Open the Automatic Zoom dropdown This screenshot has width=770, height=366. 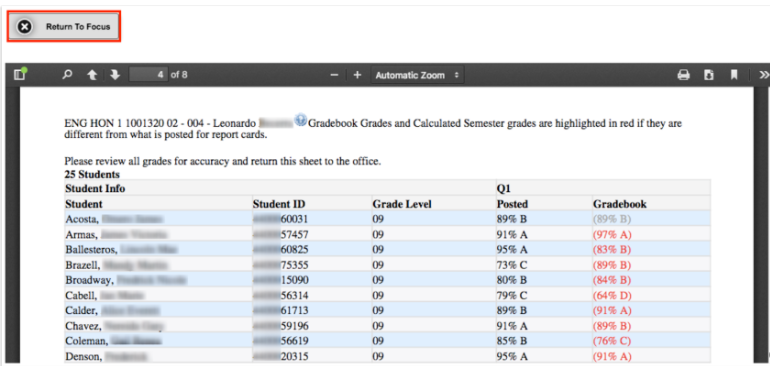[x=417, y=75]
